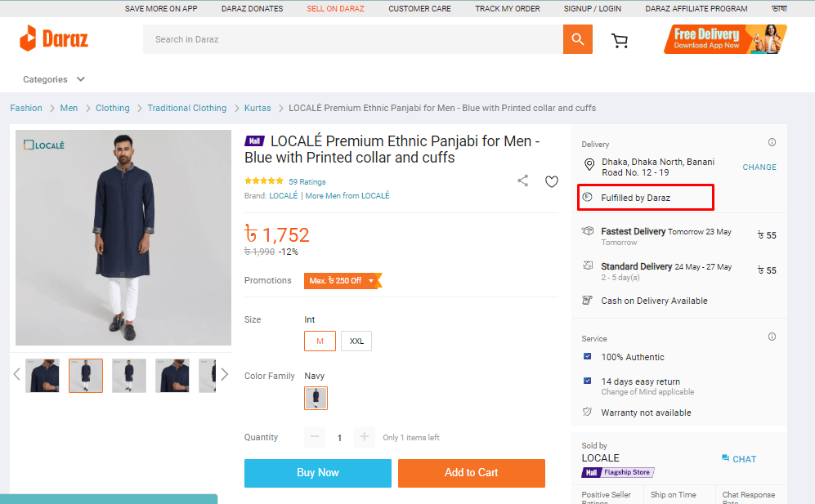Image resolution: width=815 pixels, height=504 pixels.
Task: Select size M for the panjabi
Action: [320, 341]
